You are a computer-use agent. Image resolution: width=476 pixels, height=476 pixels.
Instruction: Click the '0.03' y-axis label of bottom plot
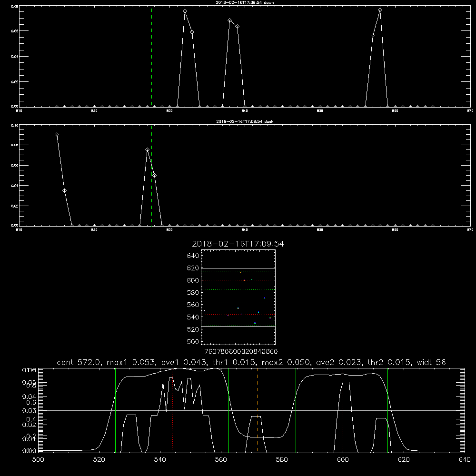click(29, 410)
